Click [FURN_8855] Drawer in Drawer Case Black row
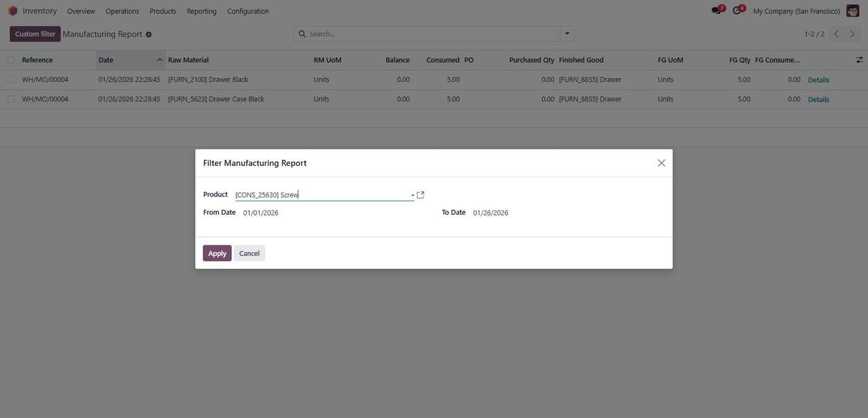Screen dimensions: 868x418 pos(590,99)
